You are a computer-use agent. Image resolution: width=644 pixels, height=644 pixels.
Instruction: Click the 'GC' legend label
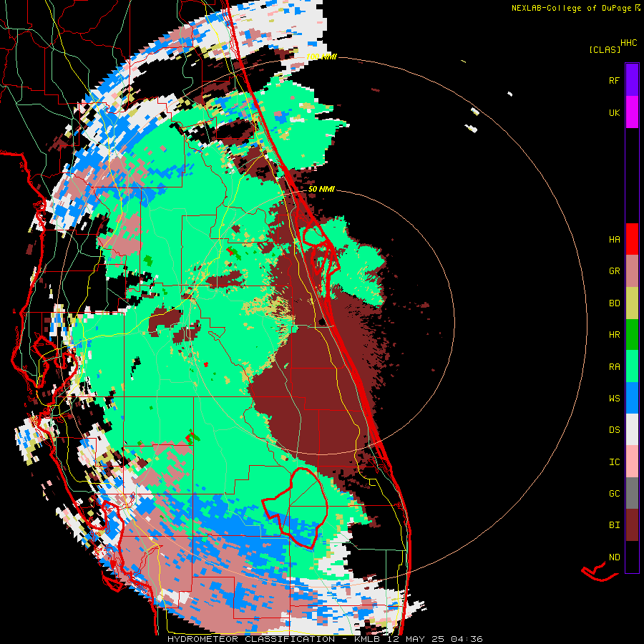[x=614, y=494]
